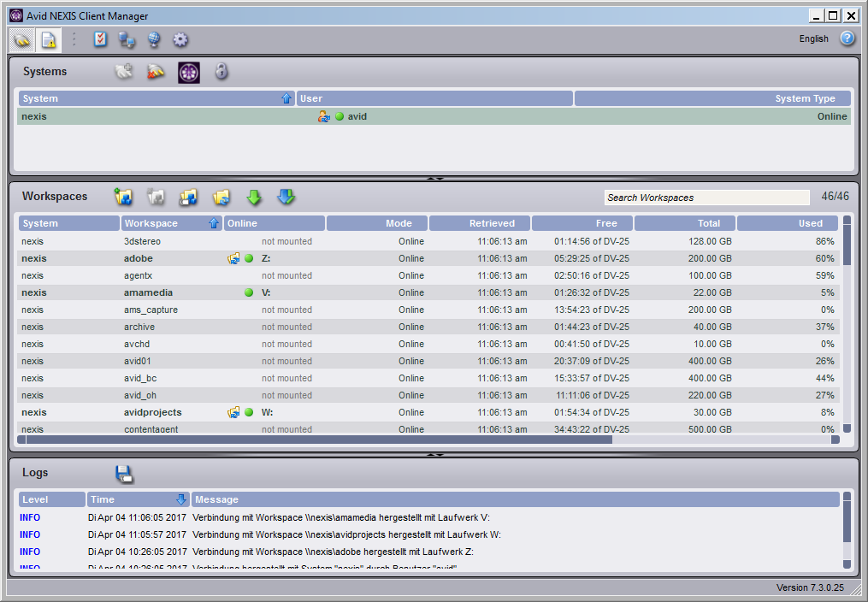Sort systems by the System column header

tap(156, 98)
